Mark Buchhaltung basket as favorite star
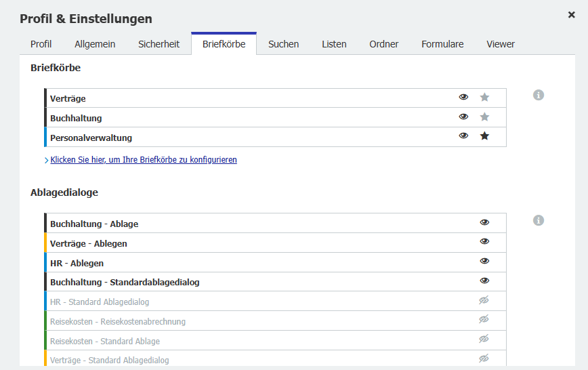 click(x=484, y=117)
